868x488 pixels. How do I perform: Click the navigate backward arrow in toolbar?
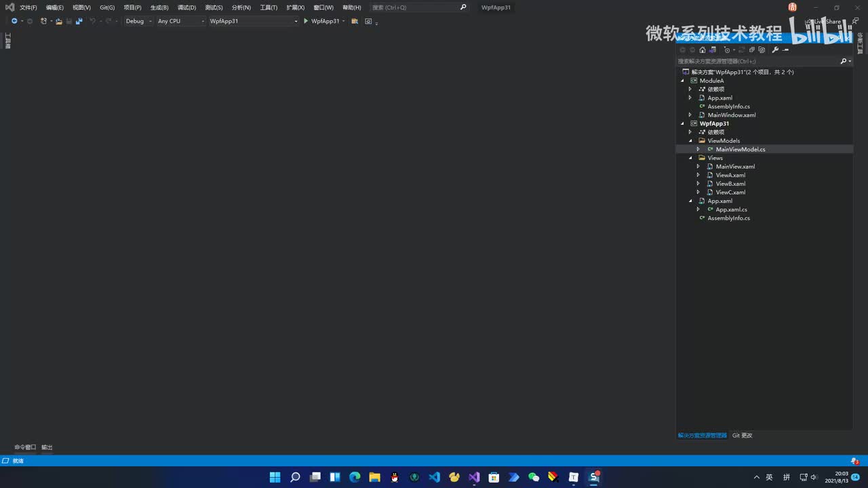[x=14, y=21]
